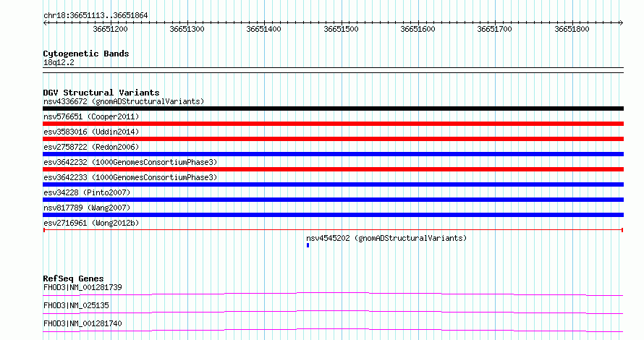Screen dimensions: 644x340
Task: Click ruler position 36651300
Action: 187,29
